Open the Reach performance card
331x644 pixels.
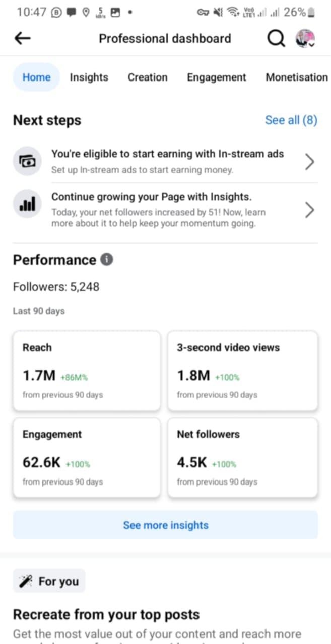pos(87,370)
